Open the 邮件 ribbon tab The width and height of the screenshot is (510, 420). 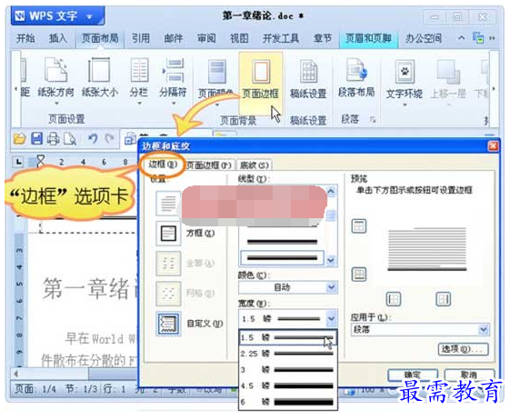174,38
